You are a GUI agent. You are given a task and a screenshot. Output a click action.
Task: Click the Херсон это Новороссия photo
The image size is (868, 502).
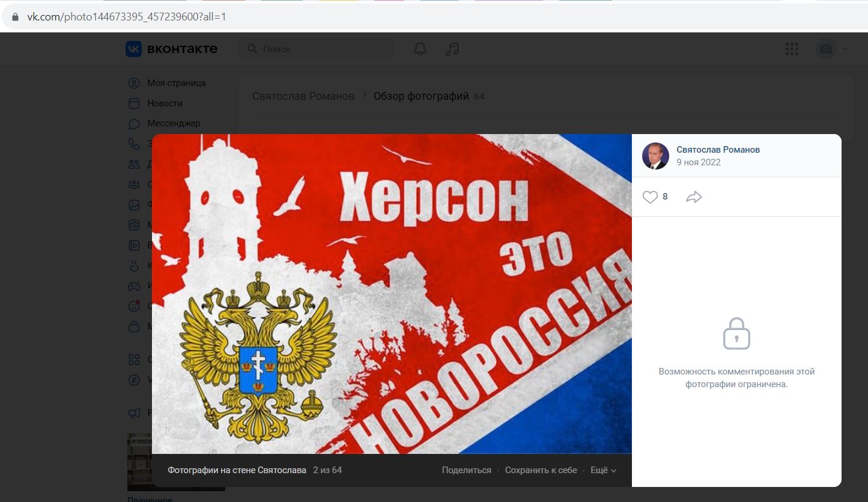click(x=392, y=293)
